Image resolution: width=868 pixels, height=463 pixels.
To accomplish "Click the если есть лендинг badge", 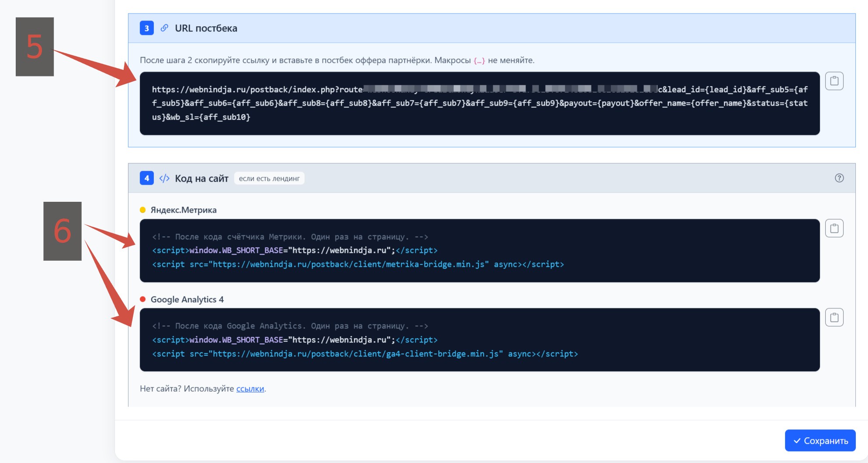I will [x=269, y=178].
